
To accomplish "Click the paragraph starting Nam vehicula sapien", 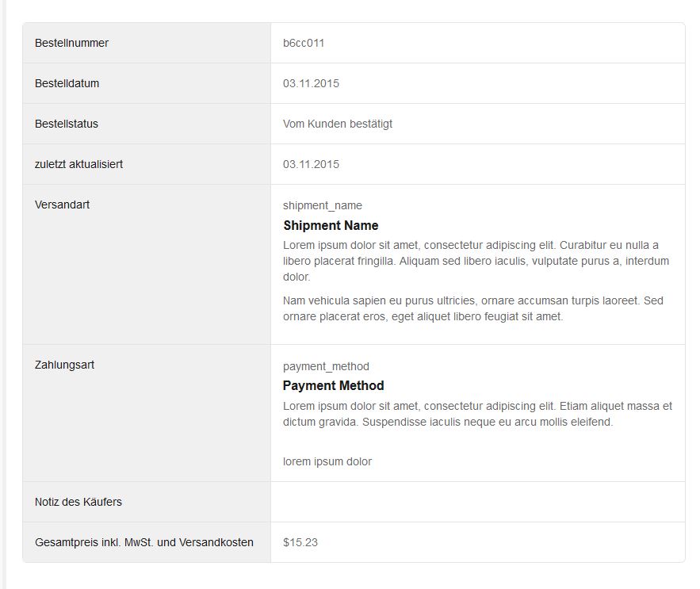I will pyautogui.click(x=472, y=308).
